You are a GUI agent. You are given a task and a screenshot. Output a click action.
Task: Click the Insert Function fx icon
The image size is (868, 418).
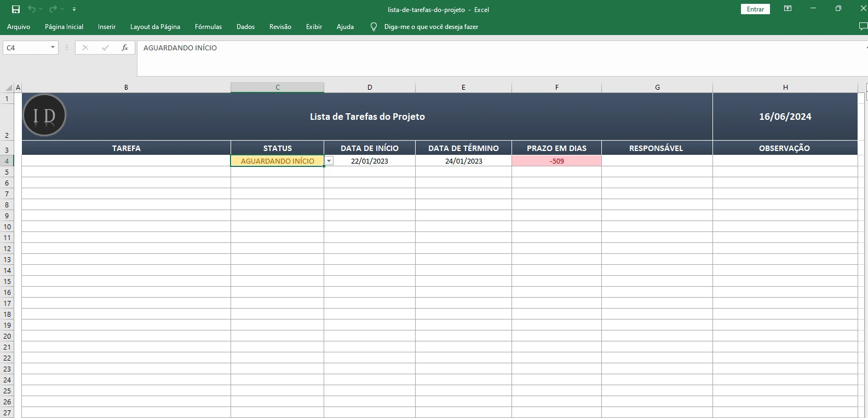click(125, 48)
